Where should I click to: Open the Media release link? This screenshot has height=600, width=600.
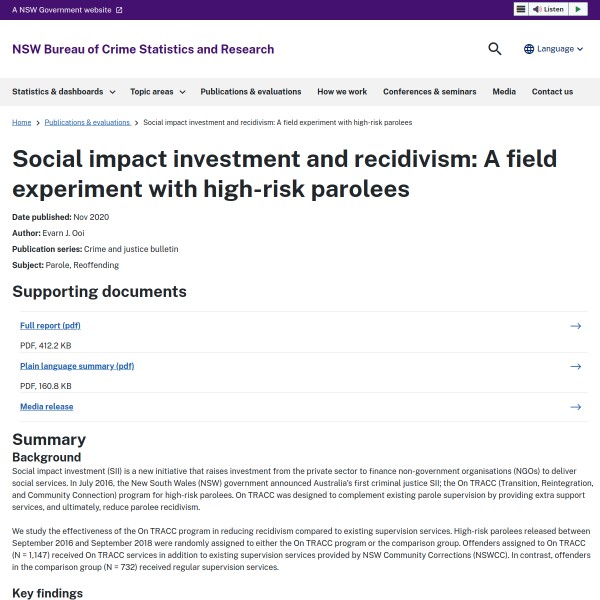[x=46, y=407]
